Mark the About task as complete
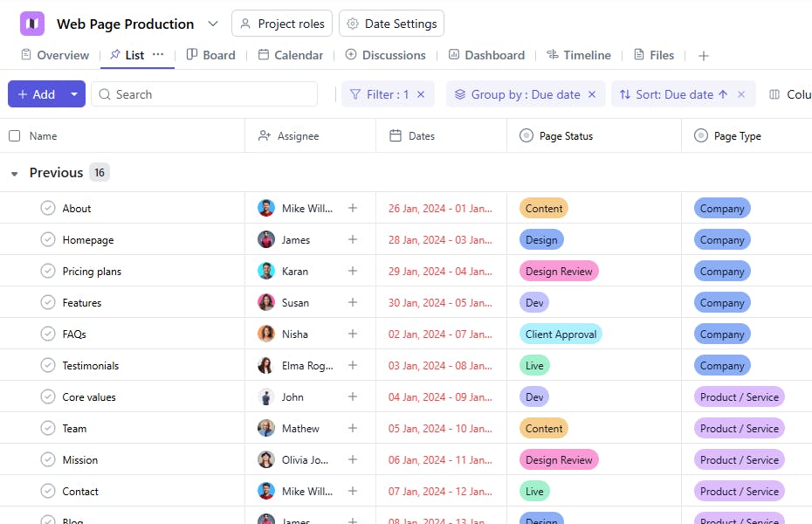This screenshot has width=812, height=524. 48,209
